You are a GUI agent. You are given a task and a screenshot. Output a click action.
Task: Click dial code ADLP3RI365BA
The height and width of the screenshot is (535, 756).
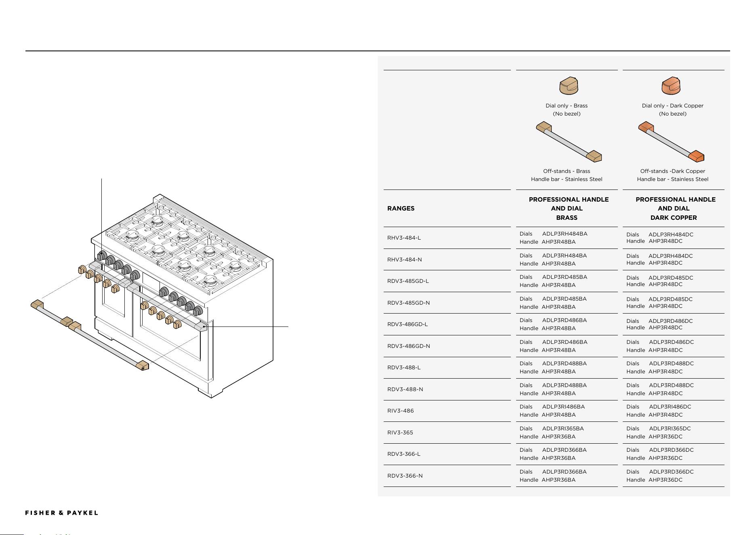click(x=563, y=429)
